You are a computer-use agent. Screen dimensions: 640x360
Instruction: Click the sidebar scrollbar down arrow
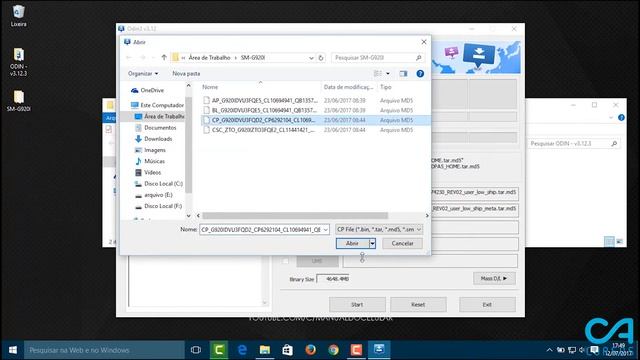point(188,216)
